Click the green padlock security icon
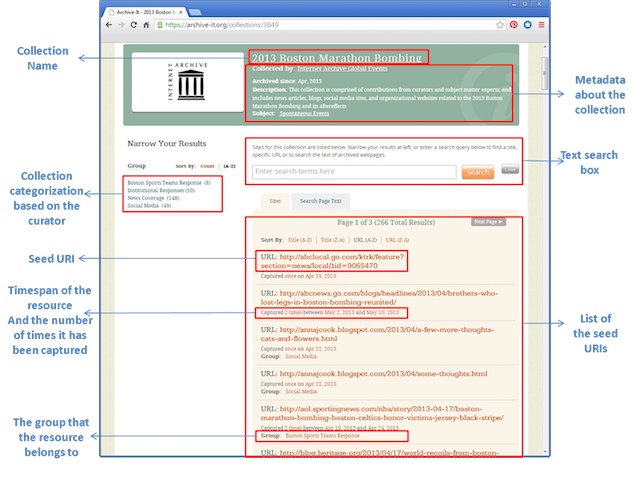The width and height of the screenshot is (637, 480). (x=160, y=25)
